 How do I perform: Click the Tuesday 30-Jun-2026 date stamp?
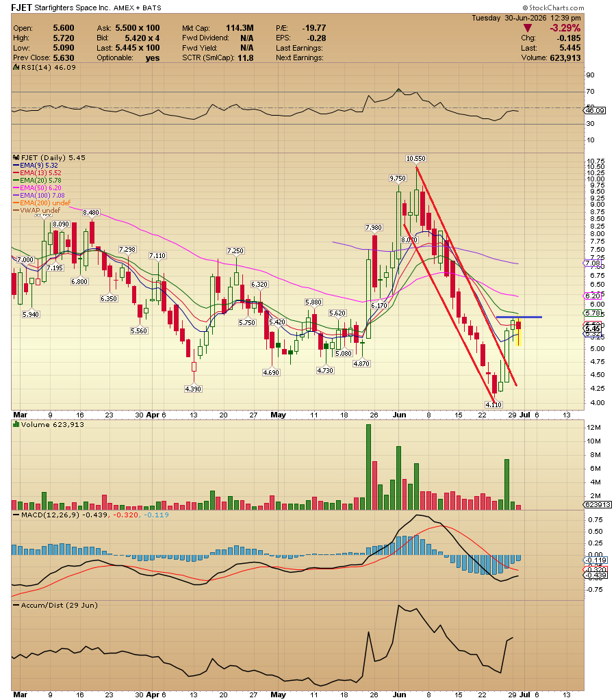coord(526,18)
